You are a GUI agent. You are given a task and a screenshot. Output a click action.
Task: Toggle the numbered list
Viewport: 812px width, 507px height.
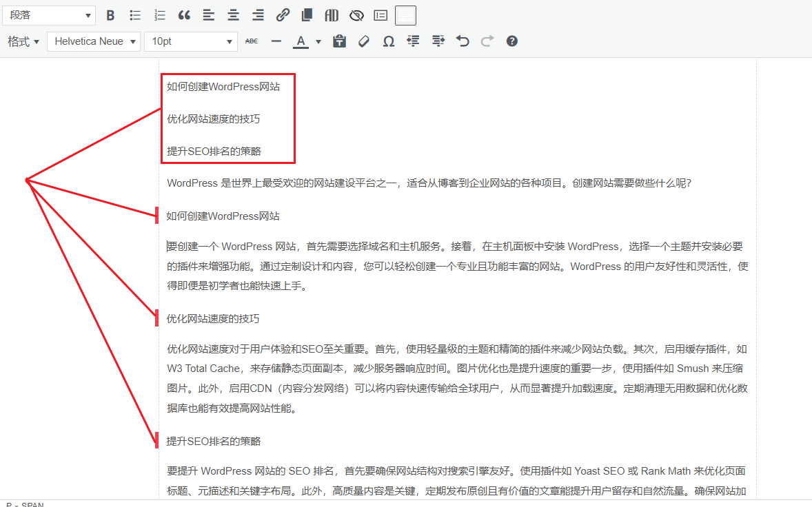[159, 14]
